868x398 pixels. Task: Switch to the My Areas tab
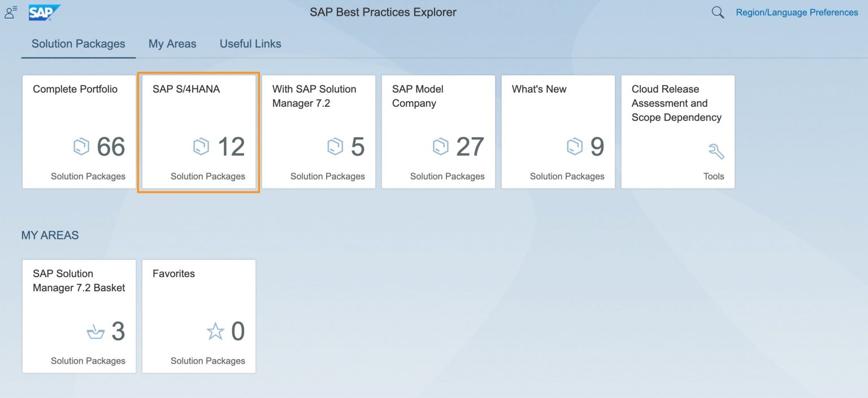pos(172,43)
